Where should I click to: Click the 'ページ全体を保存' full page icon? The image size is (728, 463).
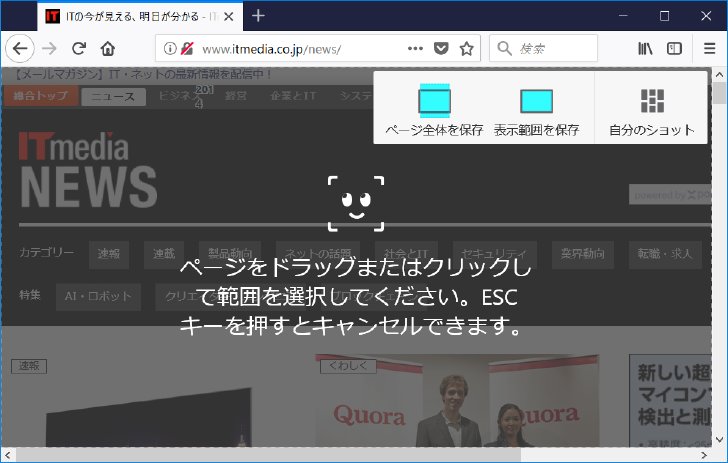pyautogui.click(x=434, y=99)
